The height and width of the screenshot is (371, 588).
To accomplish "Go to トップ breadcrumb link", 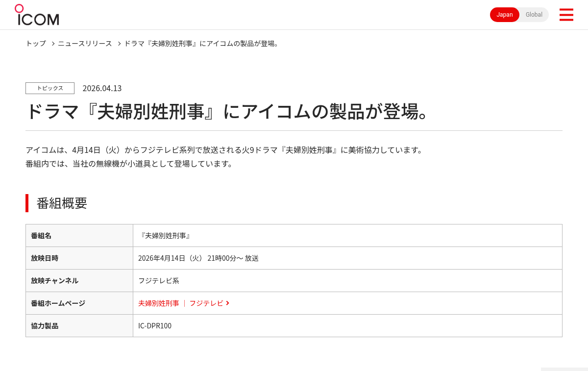I will click(x=36, y=43).
